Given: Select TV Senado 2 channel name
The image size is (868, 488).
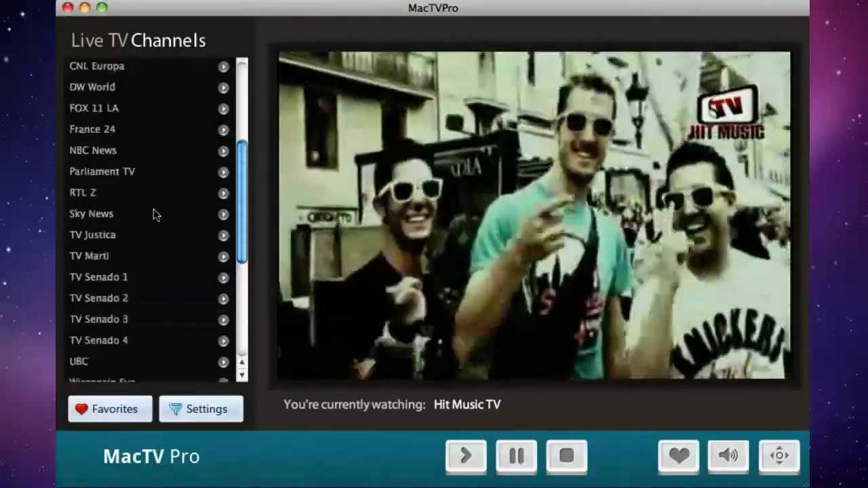Looking at the screenshot, I should [x=98, y=298].
